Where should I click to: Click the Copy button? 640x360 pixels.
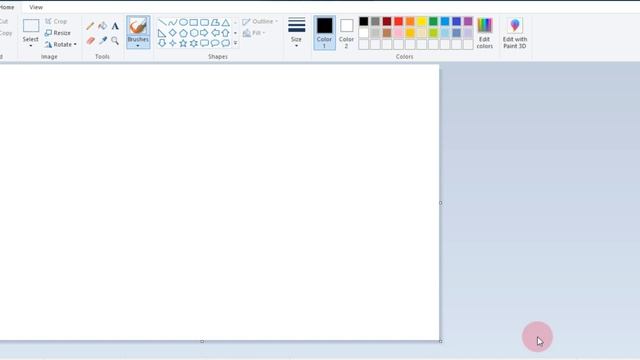coord(6,33)
